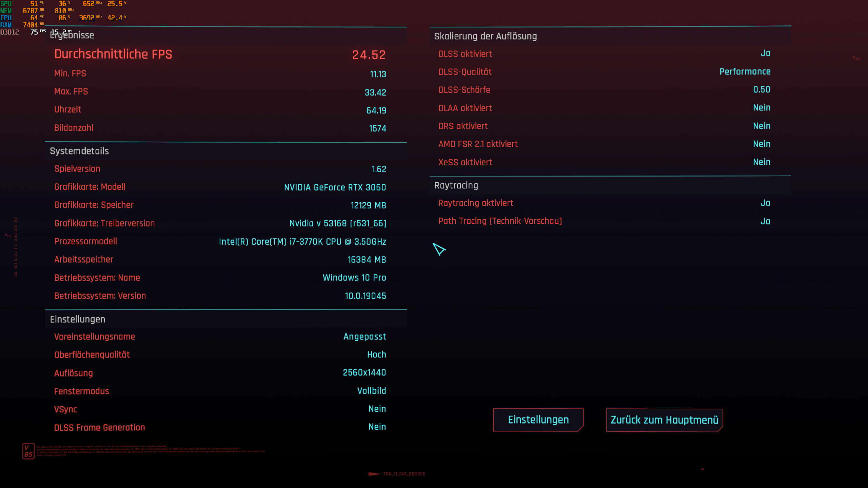Select the Skalierung der Auflösung header
Screen dimensions: 868x488
point(486,36)
